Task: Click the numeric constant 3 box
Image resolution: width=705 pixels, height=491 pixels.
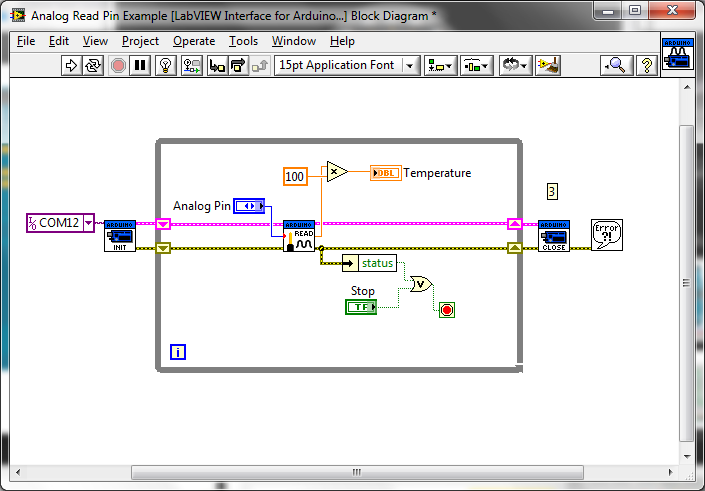Action: (552, 192)
